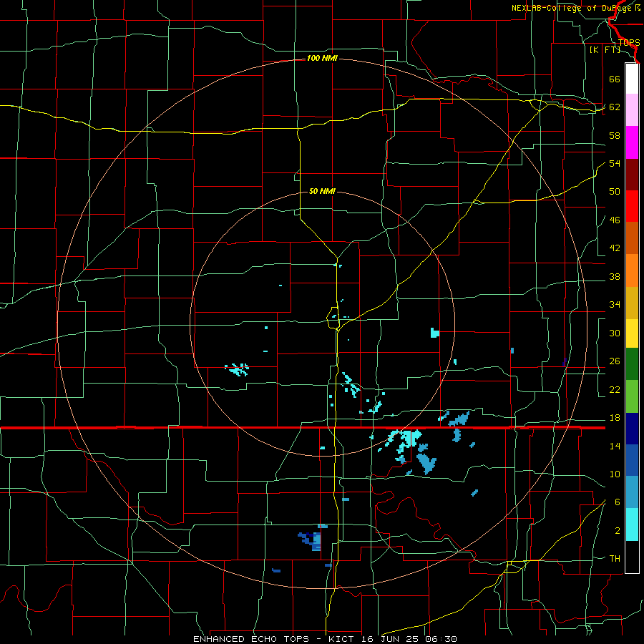The height and width of the screenshot is (644, 644).
Task: Select the dark green legend swatch
Action: pyautogui.click(x=632, y=364)
